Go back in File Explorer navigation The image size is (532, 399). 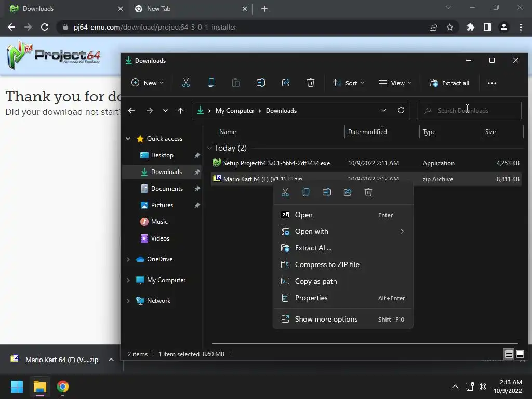131,111
